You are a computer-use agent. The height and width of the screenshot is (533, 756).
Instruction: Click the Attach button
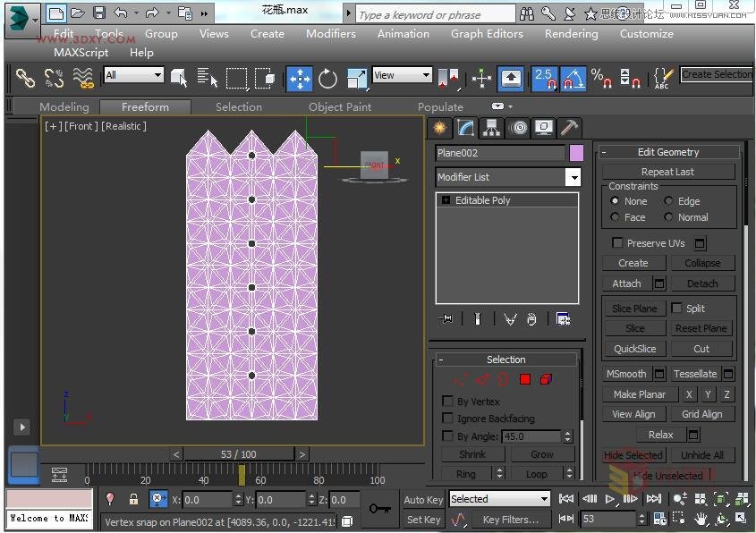coord(626,283)
